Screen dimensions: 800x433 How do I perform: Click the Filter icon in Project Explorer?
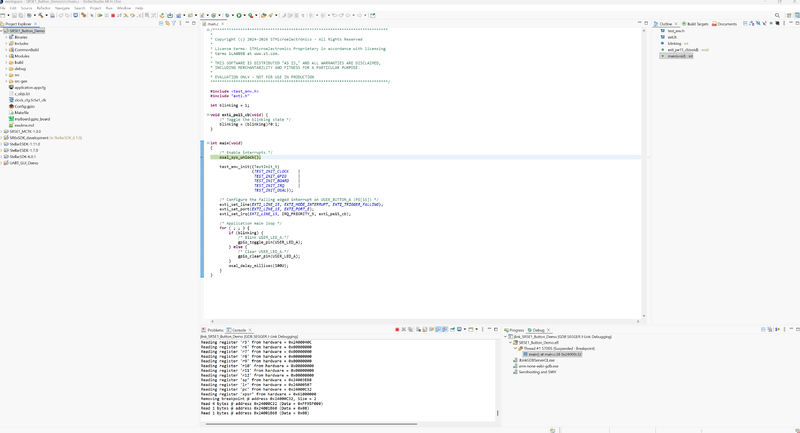pos(173,23)
